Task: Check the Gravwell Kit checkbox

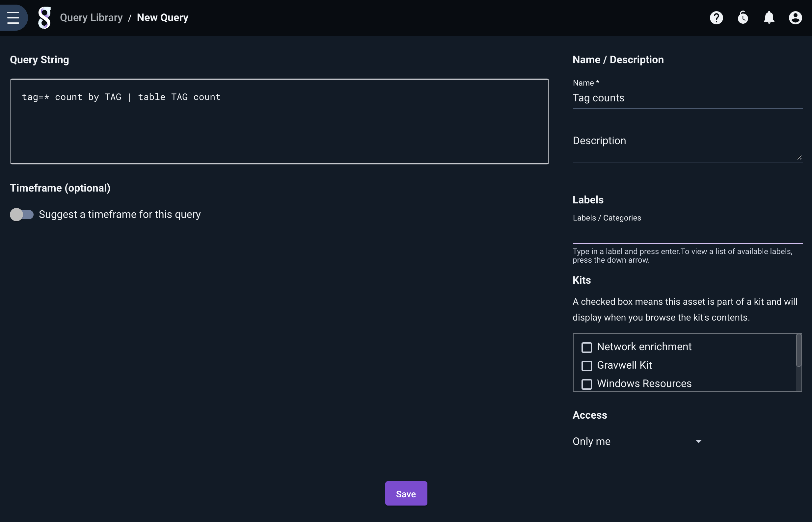Action: pyautogui.click(x=586, y=366)
